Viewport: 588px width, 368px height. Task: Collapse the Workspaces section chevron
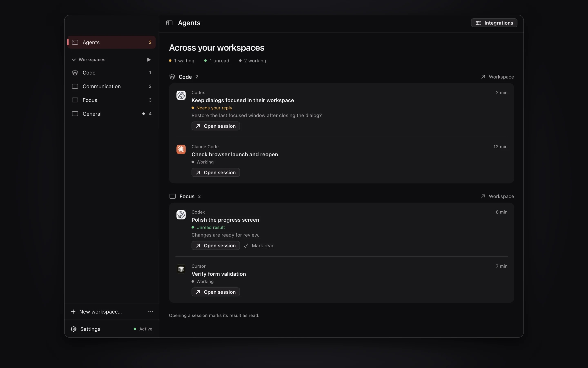[74, 60]
